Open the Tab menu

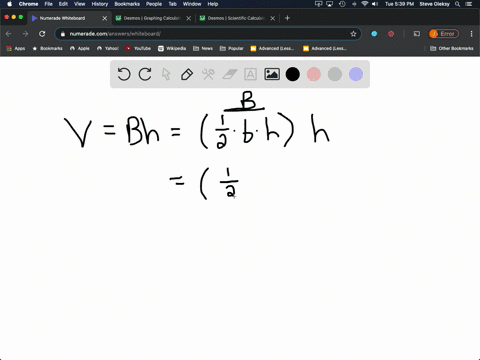[172, 4]
